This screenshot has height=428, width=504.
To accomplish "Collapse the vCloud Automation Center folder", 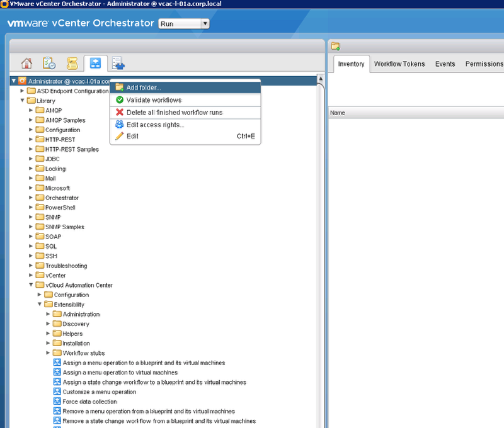I will pyautogui.click(x=31, y=285).
